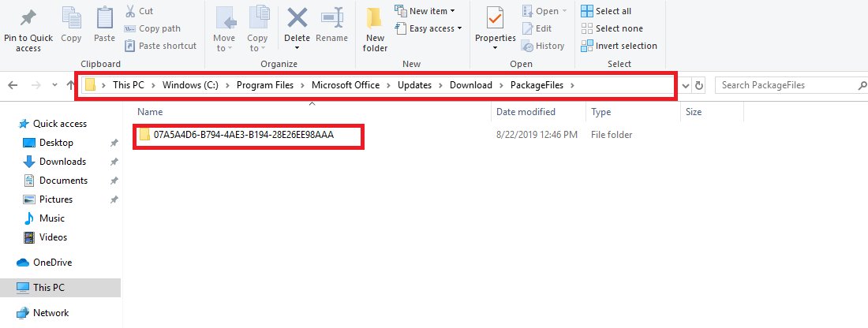Expand chevron after PackageFiles breadcrumb
The width and height of the screenshot is (868, 328).
[572, 85]
